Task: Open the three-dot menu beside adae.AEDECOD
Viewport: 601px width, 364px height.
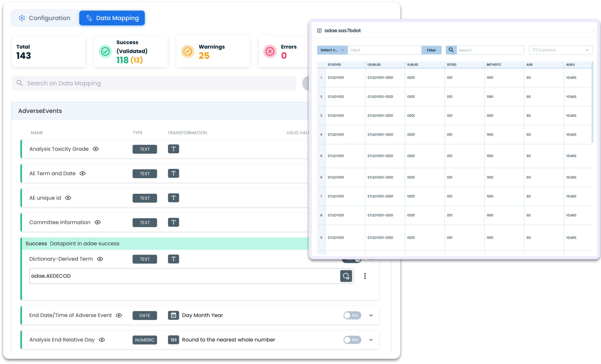Action: click(x=365, y=276)
